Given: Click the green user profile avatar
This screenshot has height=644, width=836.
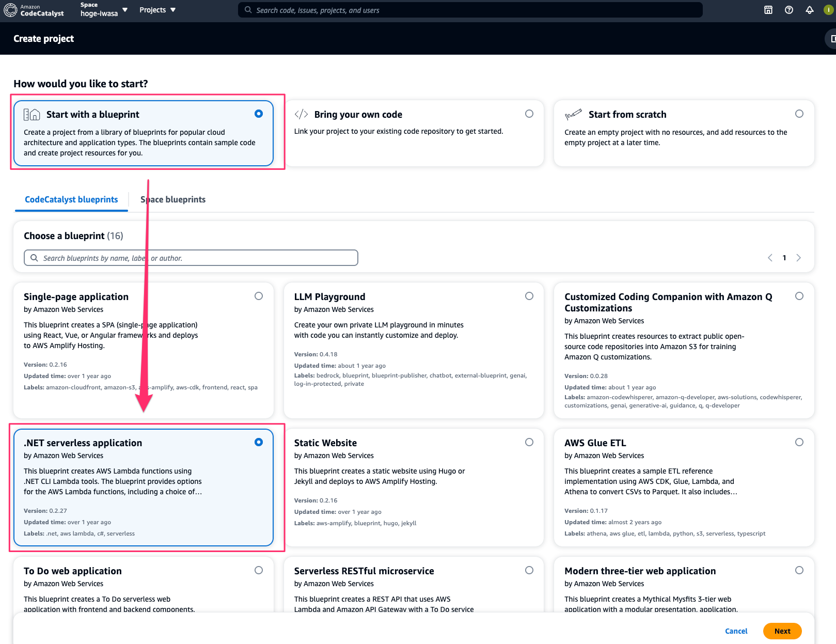Looking at the screenshot, I should (x=828, y=10).
